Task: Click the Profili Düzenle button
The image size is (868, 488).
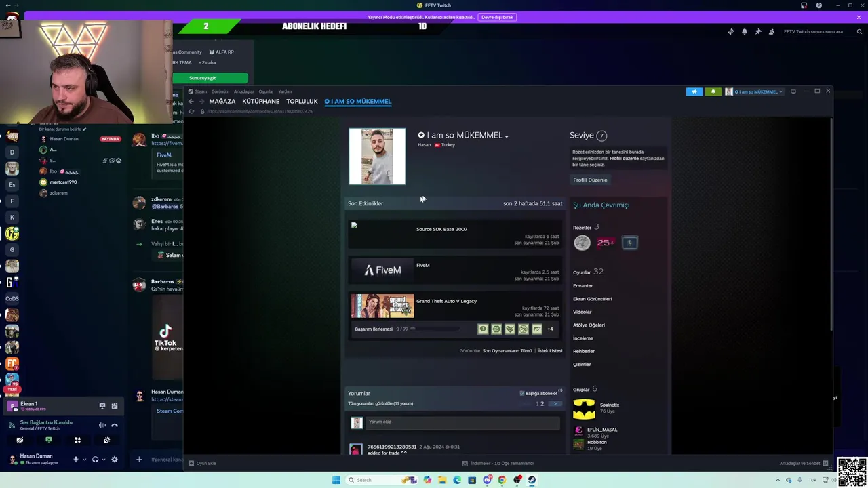Action: (590, 180)
